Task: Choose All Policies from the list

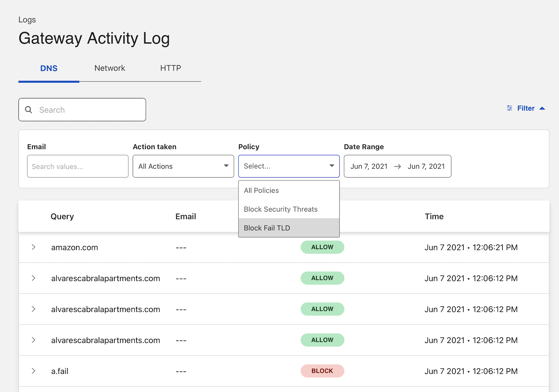Action: 261,190
